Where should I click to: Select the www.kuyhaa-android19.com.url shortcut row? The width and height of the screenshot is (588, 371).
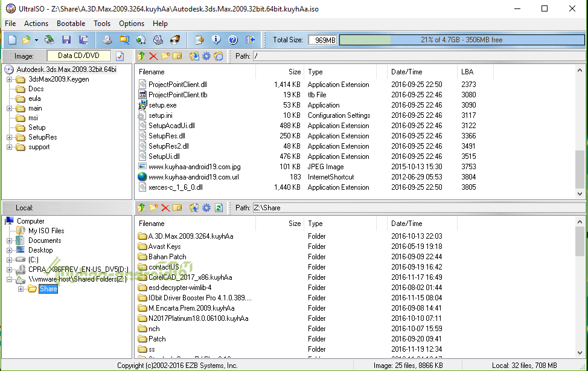coord(194,177)
